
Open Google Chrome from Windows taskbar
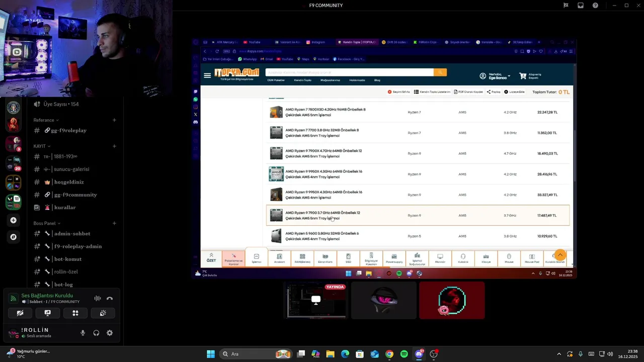click(x=389, y=354)
